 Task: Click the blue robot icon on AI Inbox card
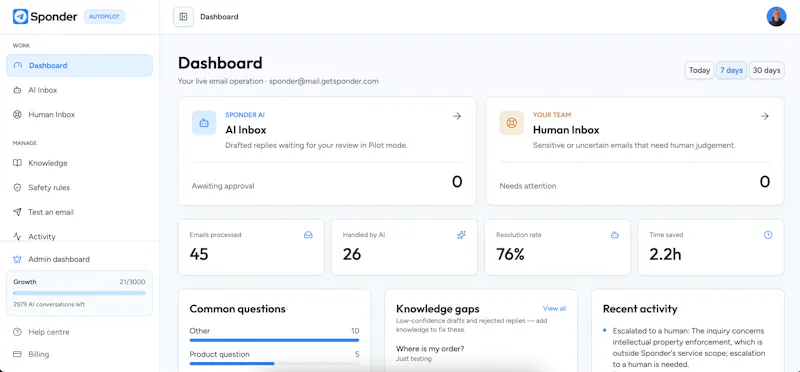pyautogui.click(x=204, y=123)
